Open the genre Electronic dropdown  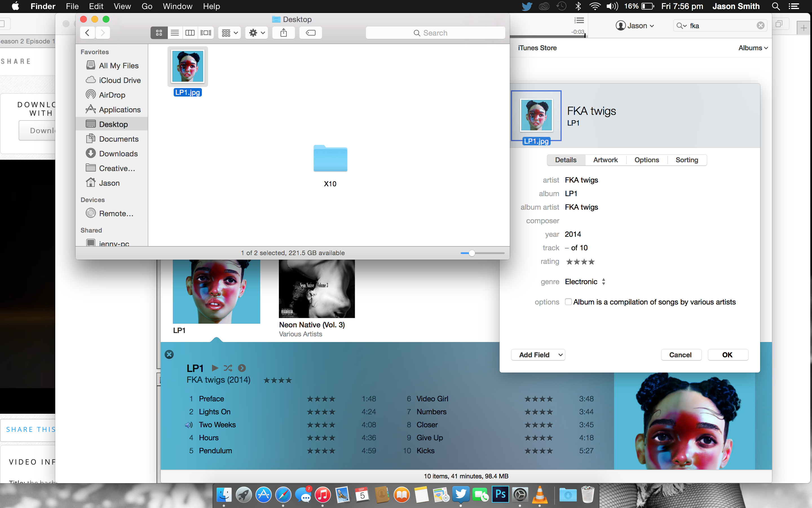tap(585, 282)
